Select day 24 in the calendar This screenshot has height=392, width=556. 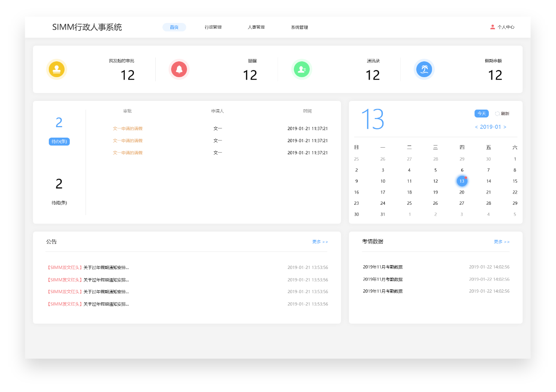click(383, 203)
